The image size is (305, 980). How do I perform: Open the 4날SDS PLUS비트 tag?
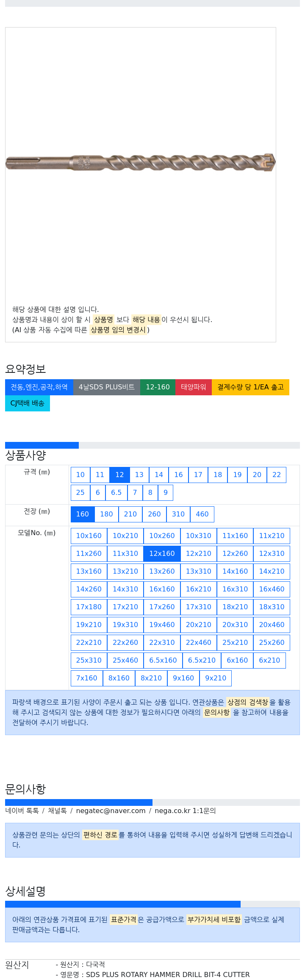click(107, 387)
